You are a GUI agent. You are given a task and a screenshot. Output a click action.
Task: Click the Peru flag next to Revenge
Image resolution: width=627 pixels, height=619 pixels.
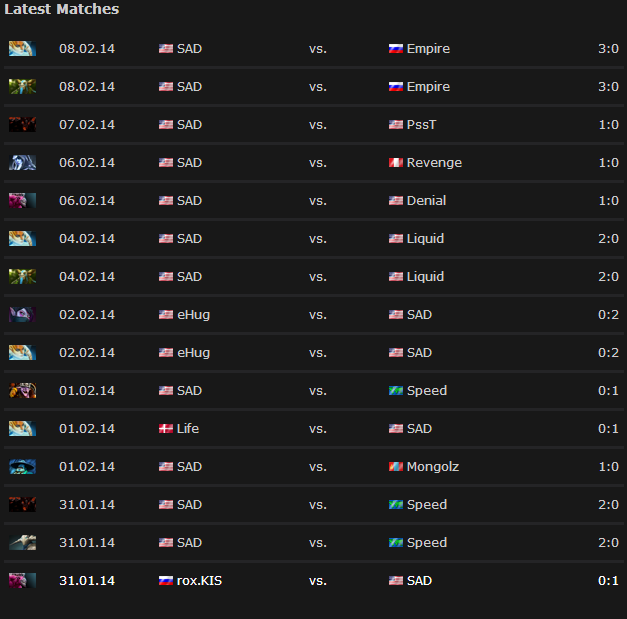pos(395,163)
